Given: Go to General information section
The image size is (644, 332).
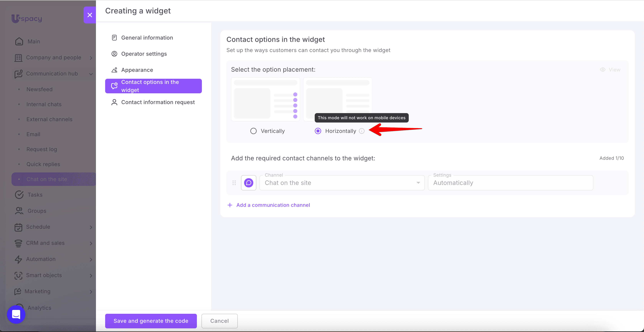Looking at the screenshot, I should click(147, 37).
